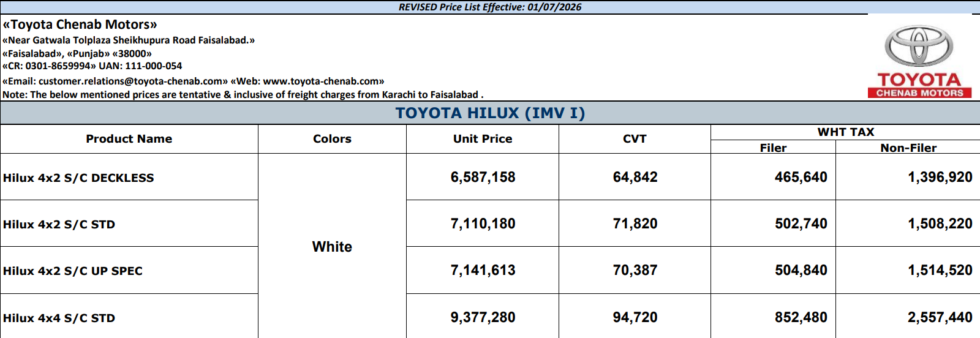Open the www.toyota-chenab.com web link

click(x=321, y=81)
